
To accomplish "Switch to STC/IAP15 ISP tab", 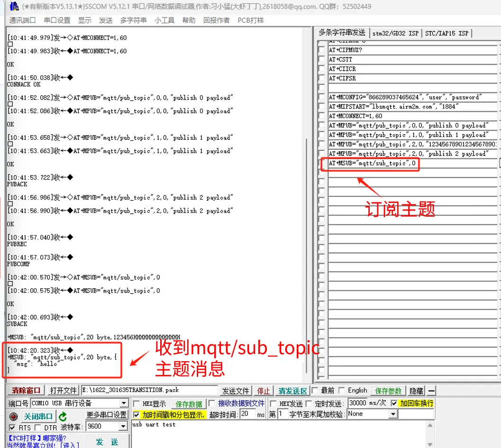I will (x=446, y=33).
